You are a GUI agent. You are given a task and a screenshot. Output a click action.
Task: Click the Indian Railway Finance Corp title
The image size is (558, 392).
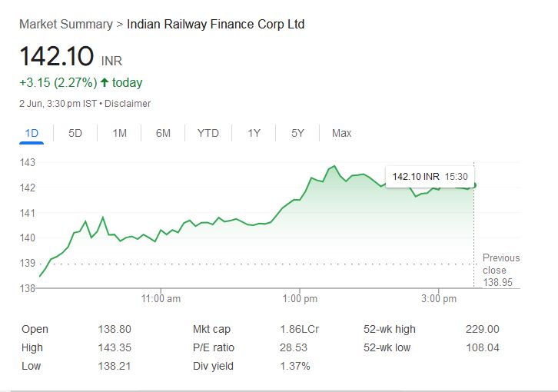click(215, 24)
